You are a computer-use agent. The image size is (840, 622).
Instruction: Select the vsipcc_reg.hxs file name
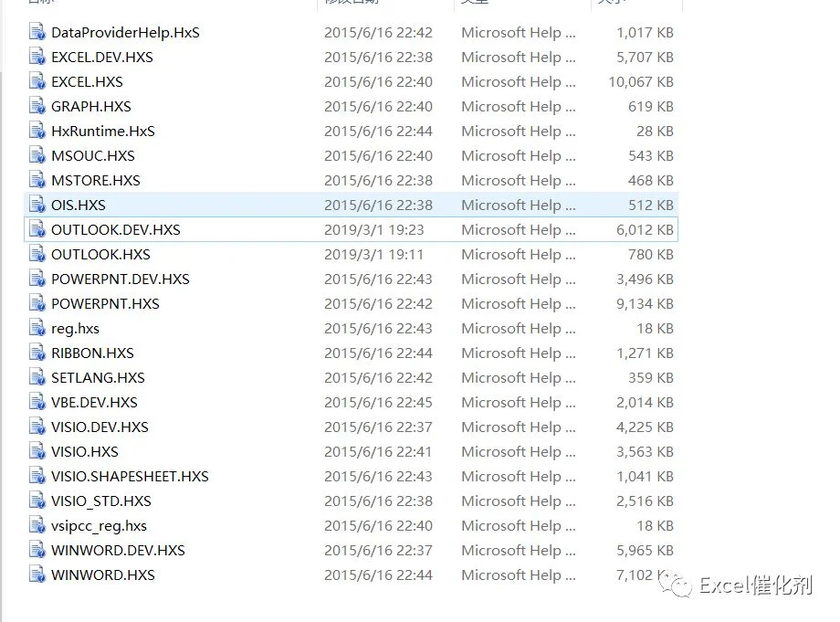point(100,526)
